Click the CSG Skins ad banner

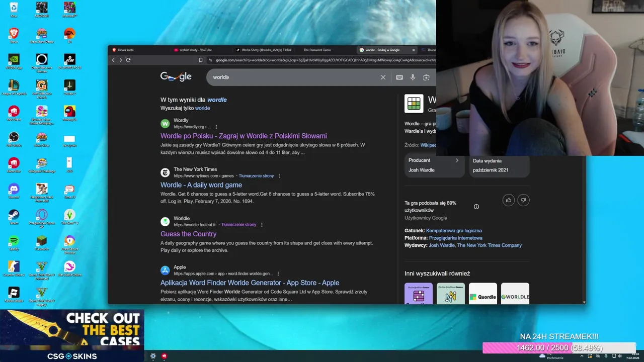click(x=72, y=335)
